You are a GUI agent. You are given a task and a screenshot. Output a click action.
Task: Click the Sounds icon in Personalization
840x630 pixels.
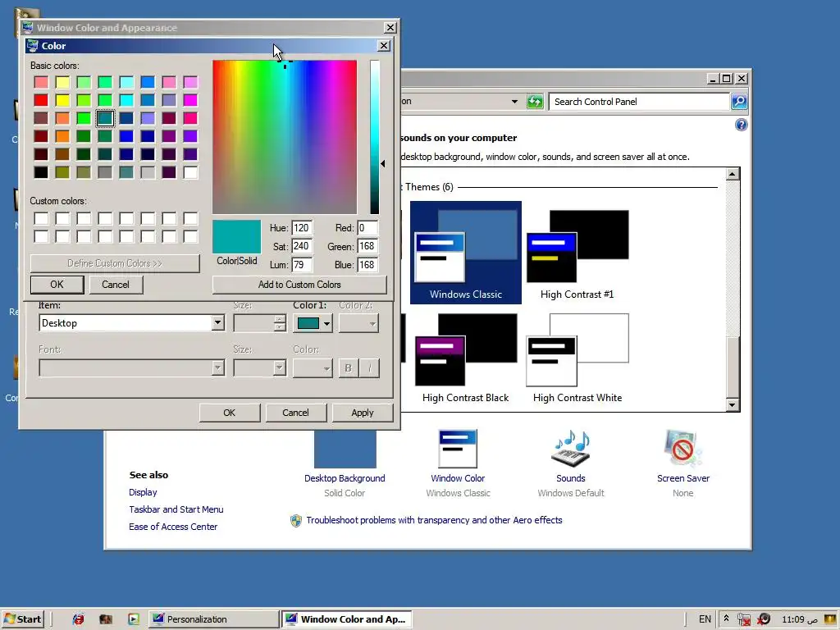tap(571, 449)
